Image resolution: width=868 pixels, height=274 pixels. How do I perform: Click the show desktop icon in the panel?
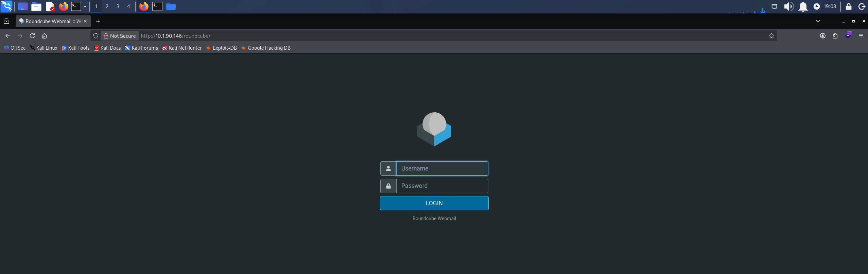[22, 6]
